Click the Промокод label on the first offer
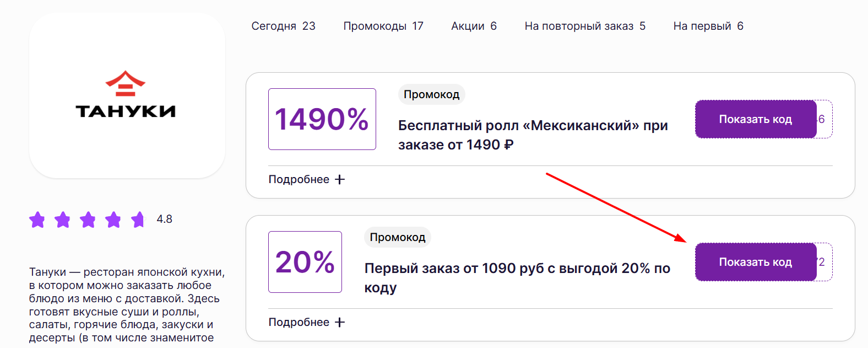This screenshot has width=868, height=348. point(431,94)
